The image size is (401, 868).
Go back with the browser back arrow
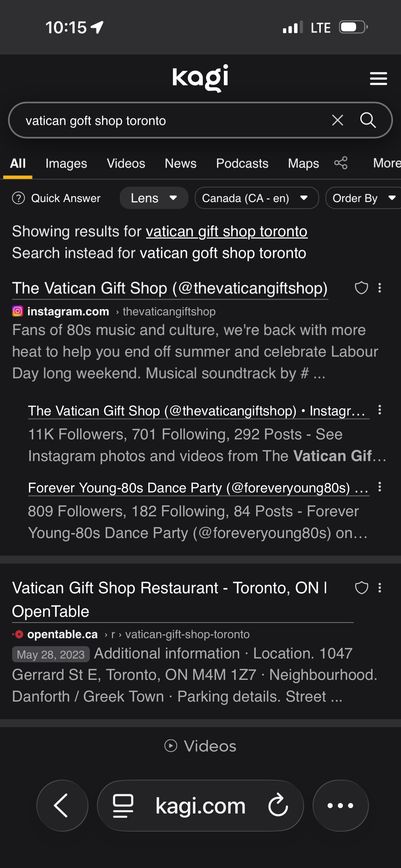(62, 805)
